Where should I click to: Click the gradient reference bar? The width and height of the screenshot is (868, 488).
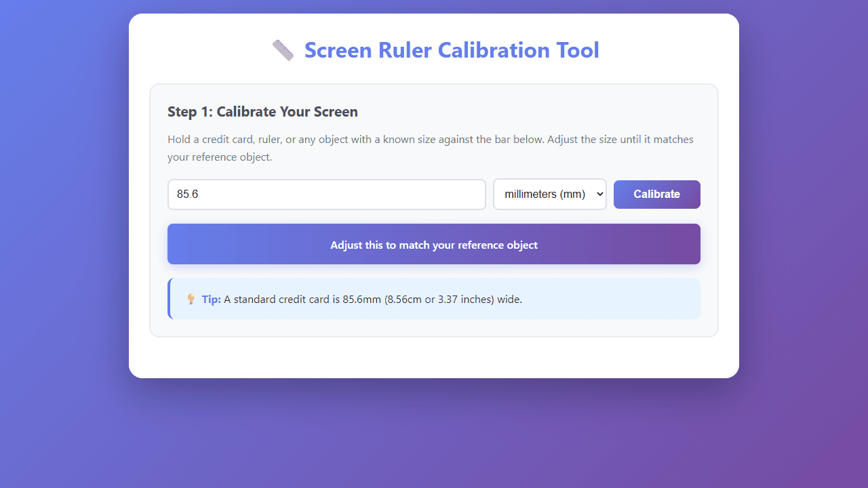point(434,244)
